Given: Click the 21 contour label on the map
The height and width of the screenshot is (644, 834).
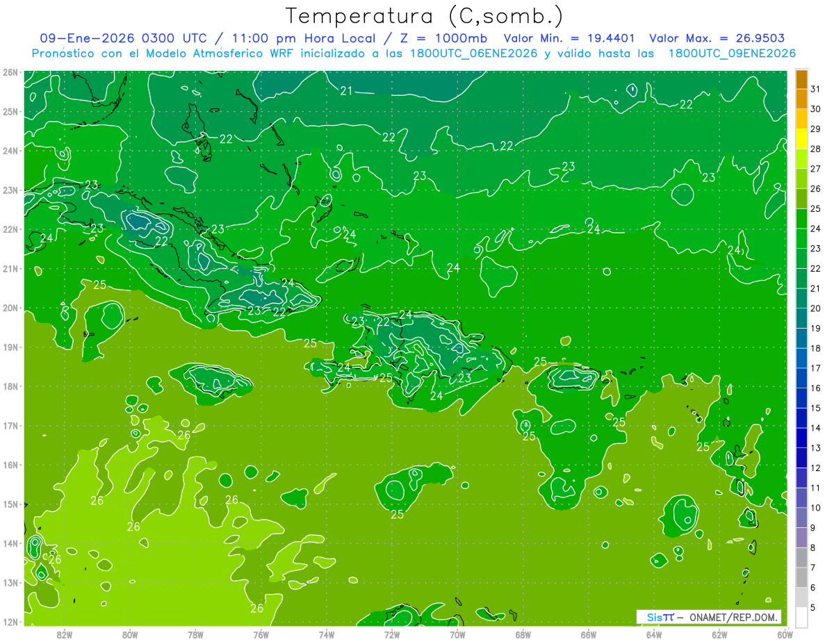Looking at the screenshot, I should pos(347,91).
